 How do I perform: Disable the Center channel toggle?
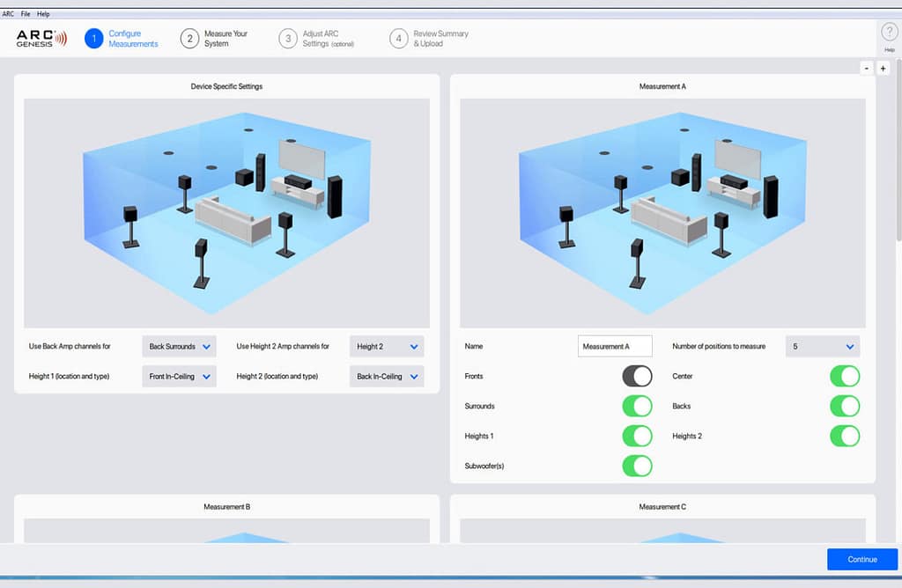coord(844,376)
